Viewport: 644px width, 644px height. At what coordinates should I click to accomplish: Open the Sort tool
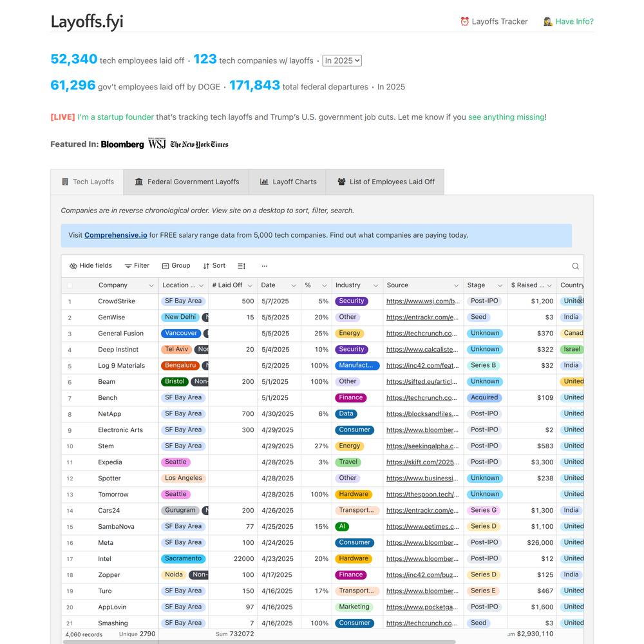click(214, 266)
